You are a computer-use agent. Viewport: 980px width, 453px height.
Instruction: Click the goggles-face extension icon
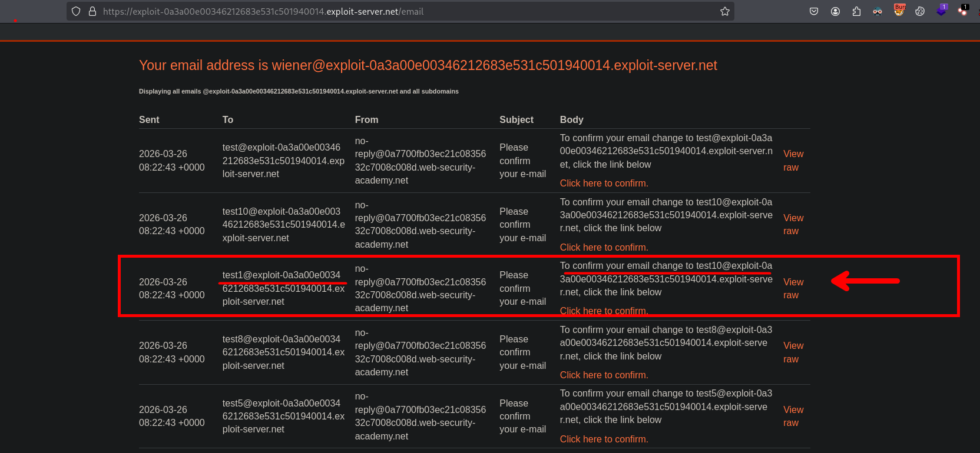878,11
